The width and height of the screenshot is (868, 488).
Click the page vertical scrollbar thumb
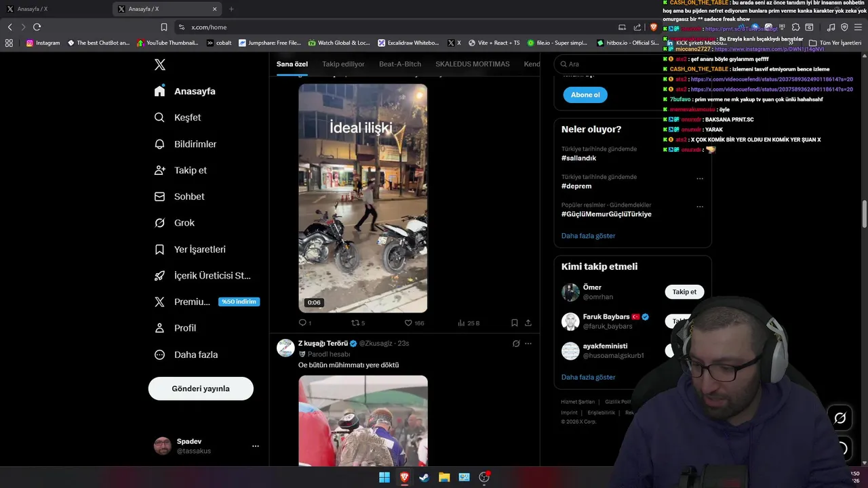pyautogui.click(x=864, y=214)
